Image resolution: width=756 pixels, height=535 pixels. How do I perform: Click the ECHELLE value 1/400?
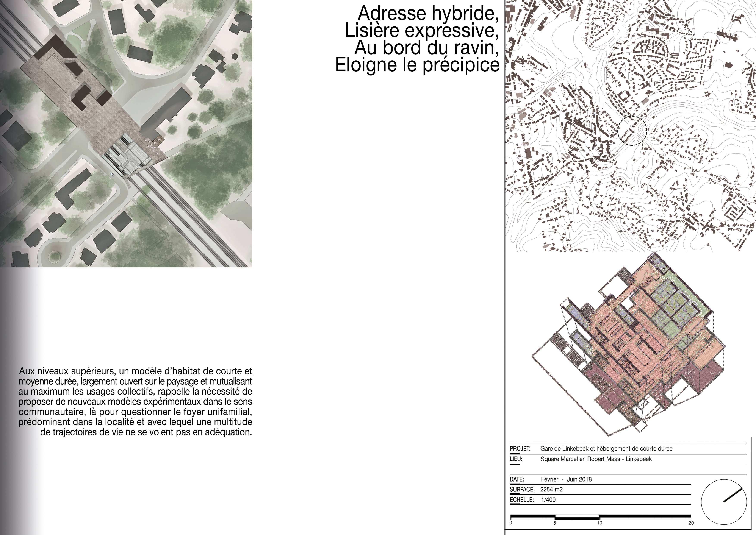coord(548,500)
